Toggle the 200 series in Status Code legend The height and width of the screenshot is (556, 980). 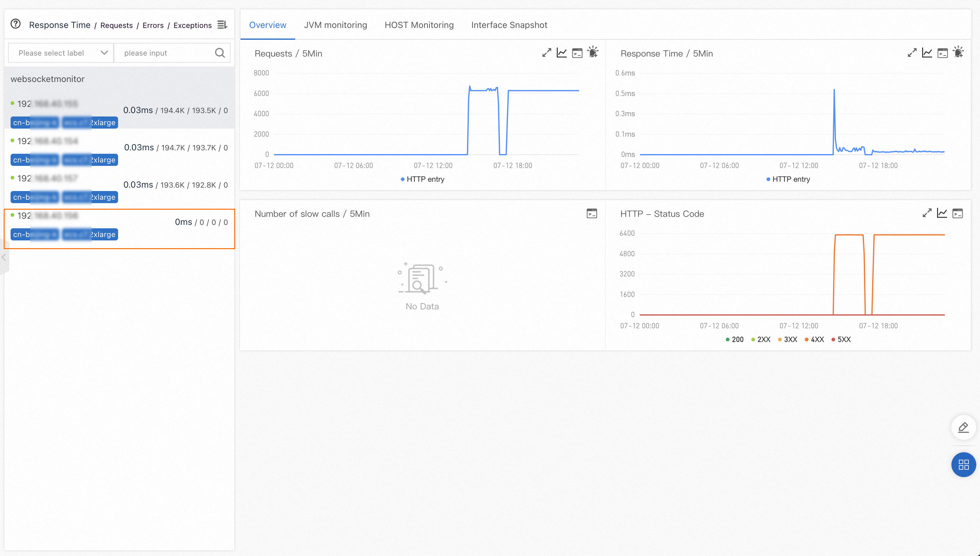735,339
